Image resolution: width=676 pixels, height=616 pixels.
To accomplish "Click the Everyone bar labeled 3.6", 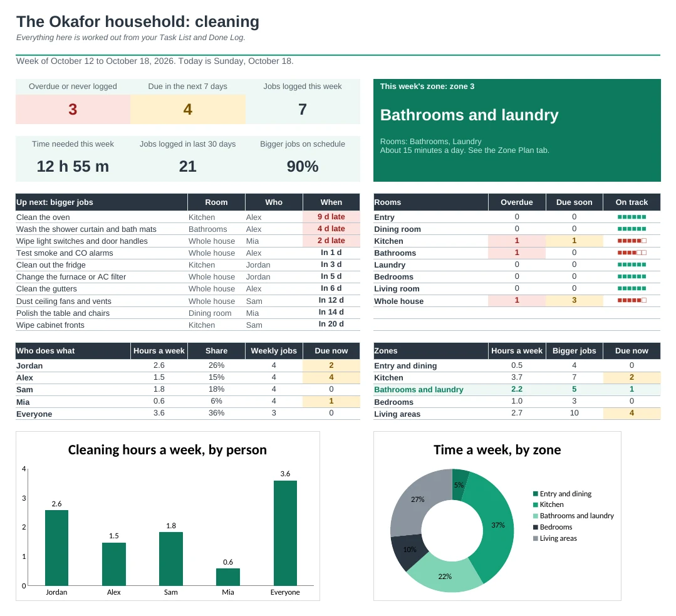I will 285,533.
